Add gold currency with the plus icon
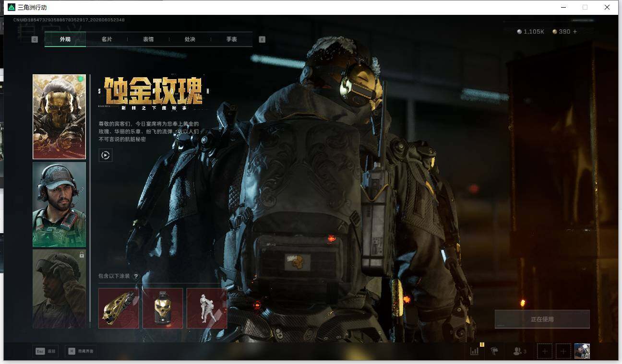This screenshot has width=622, height=364. 575,32
